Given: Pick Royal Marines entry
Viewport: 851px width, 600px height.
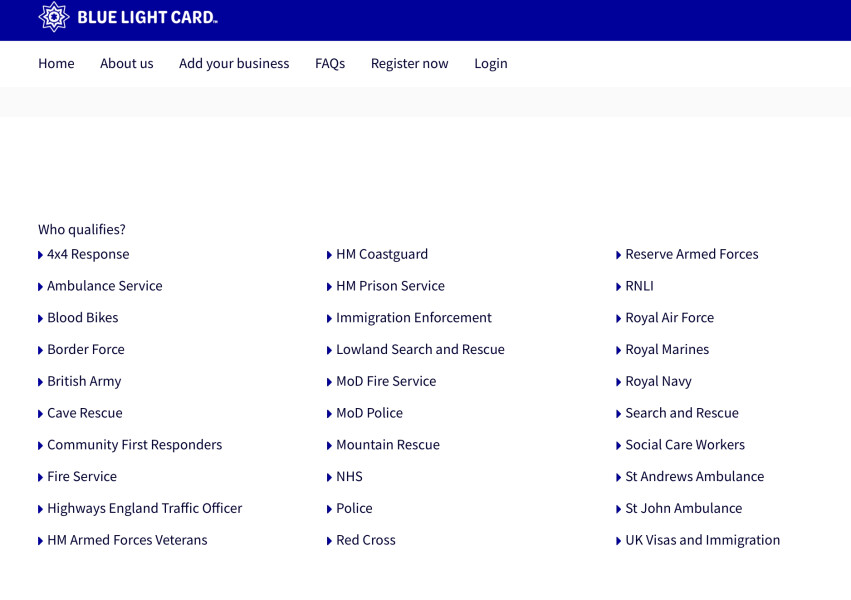Looking at the screenshot, I should pos(667,350).
